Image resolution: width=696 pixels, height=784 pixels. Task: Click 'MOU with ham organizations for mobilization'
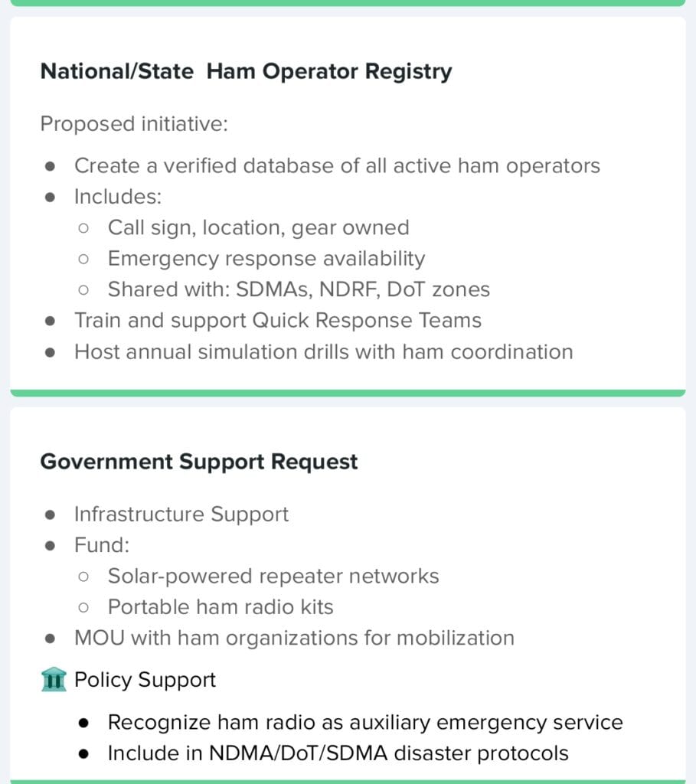(x=295, y=639)
